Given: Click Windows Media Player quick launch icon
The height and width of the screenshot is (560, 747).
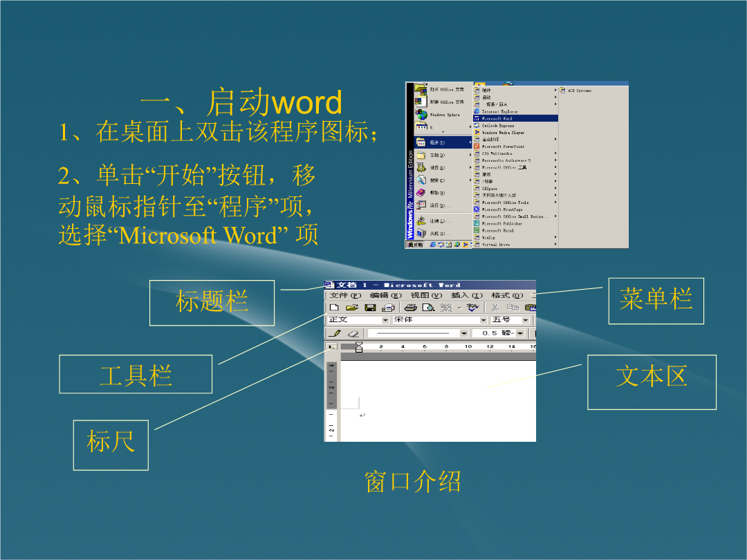Looking at the screenshot, I should [465, 244].
